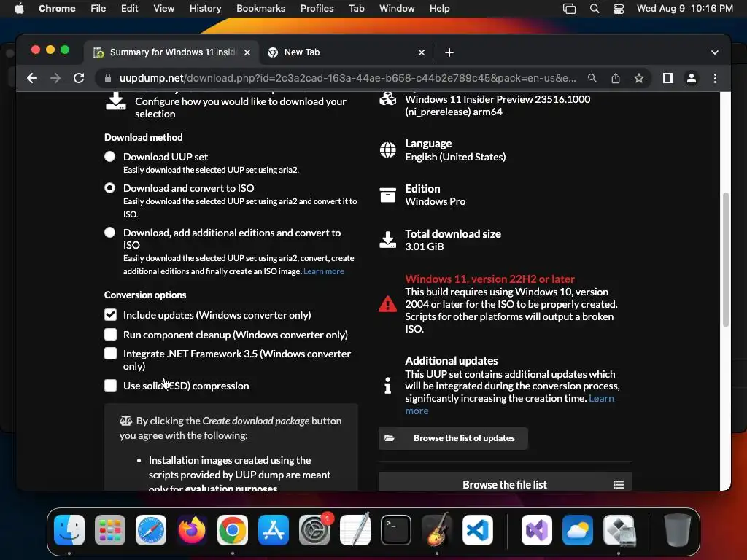View site info via the lock icon

pyautogui.click(x=108, y=78)
